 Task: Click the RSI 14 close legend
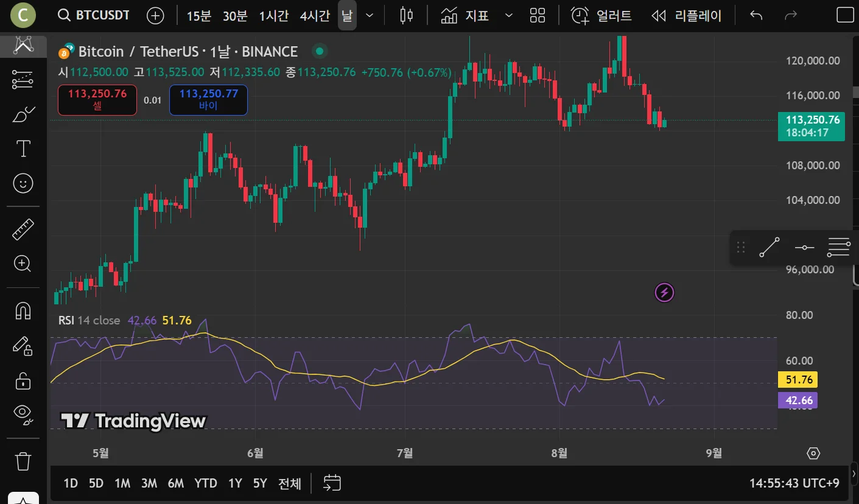pos(89,320)
